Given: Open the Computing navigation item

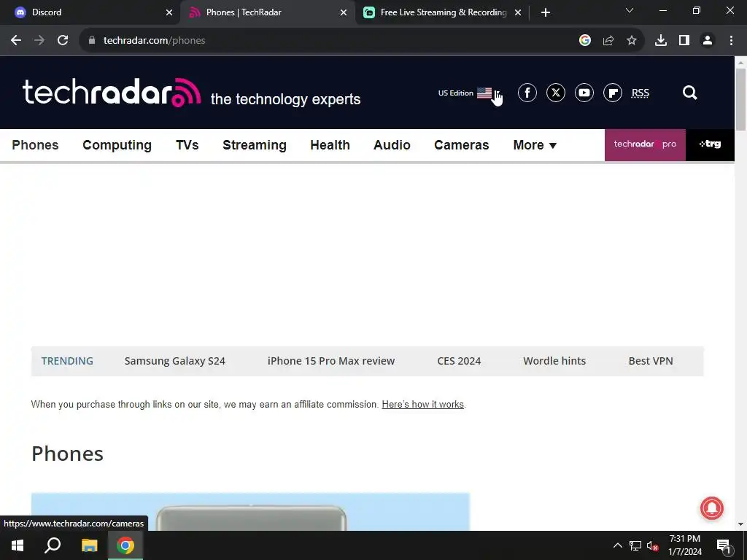Looking at the screenshot, I should (x=117, y=145).
